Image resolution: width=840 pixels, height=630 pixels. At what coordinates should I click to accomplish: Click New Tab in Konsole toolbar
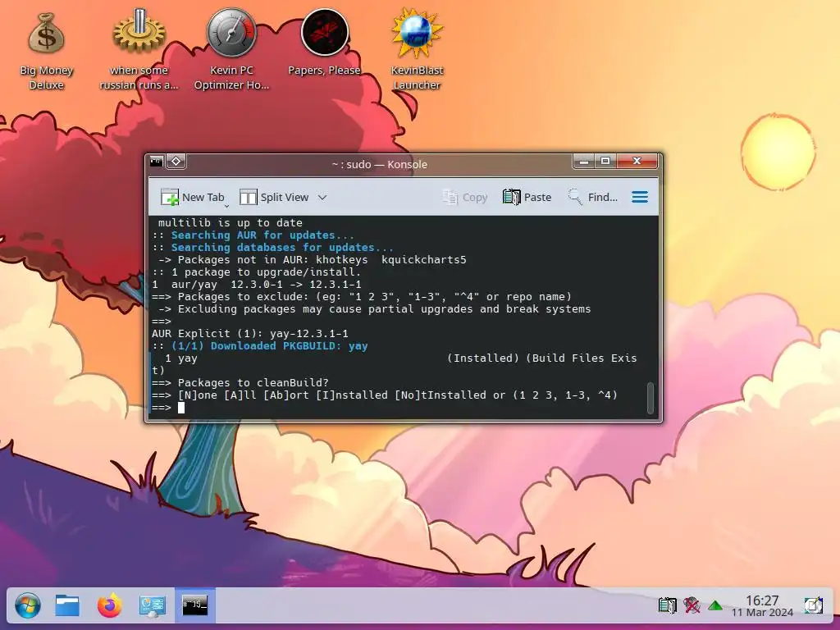[x=192, y=197]
